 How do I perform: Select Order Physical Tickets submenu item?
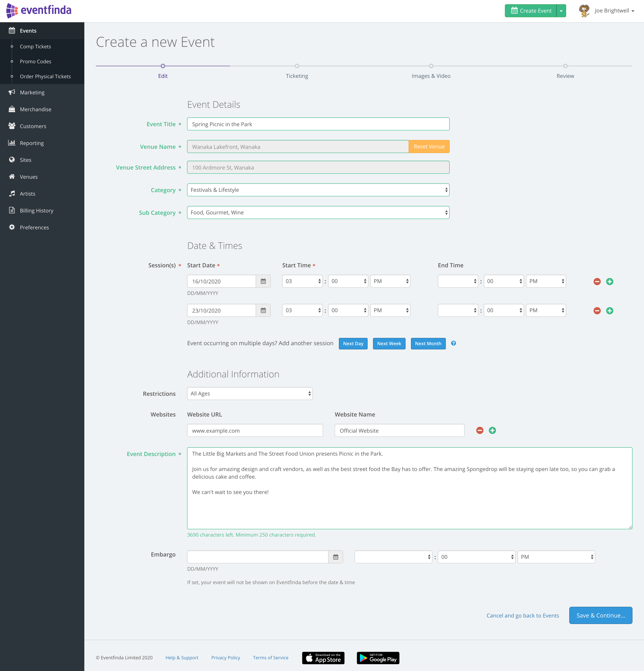coord(45,76)
